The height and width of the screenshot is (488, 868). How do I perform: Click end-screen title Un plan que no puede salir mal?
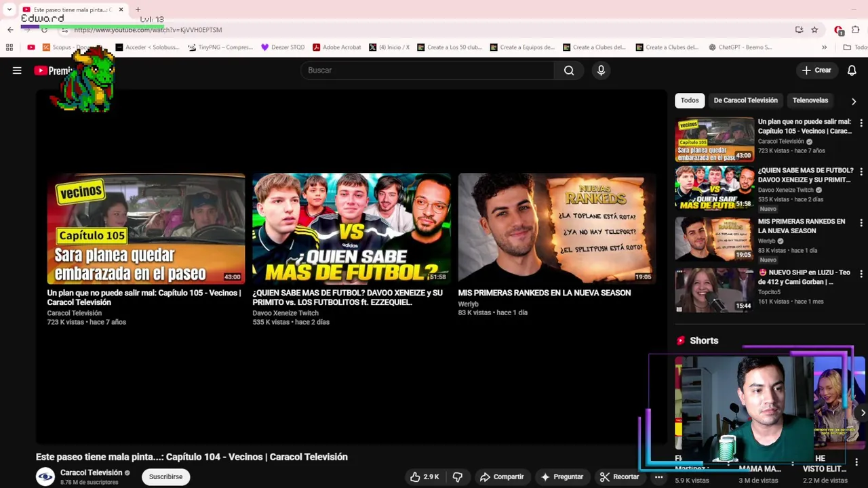144,298
